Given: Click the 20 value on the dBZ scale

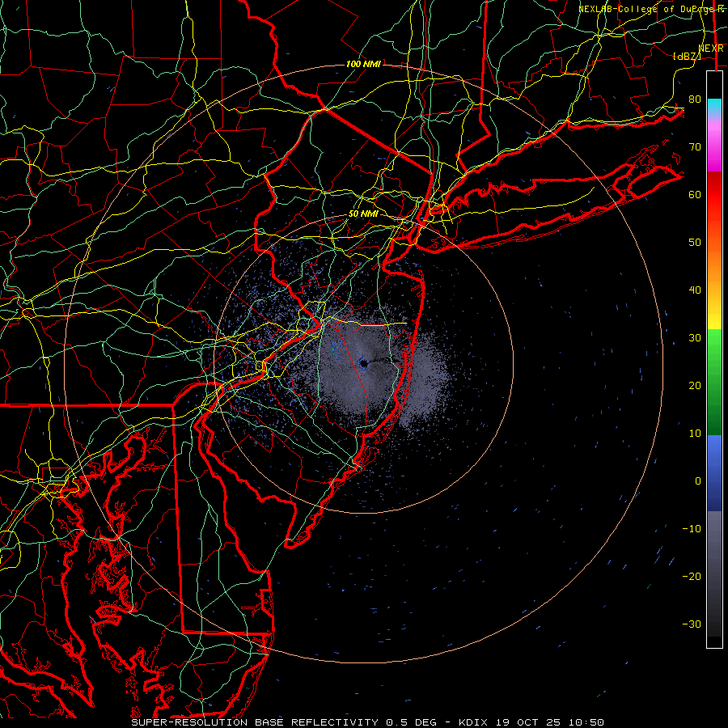Looking at the screenshot, I should point(695,386).
